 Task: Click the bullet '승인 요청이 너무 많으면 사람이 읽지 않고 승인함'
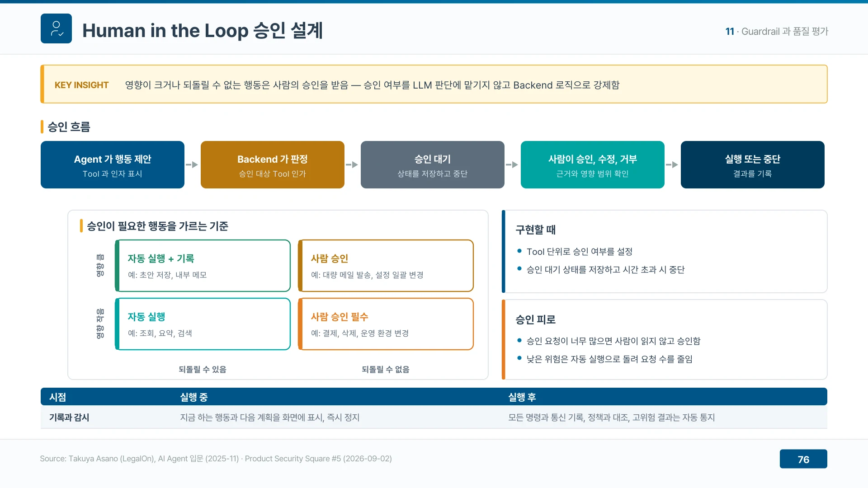[613, 341]
